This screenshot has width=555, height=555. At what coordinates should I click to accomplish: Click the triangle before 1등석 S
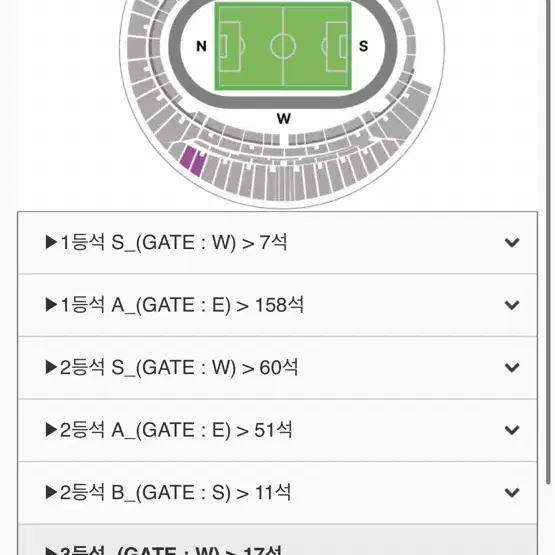pos(51,242)
